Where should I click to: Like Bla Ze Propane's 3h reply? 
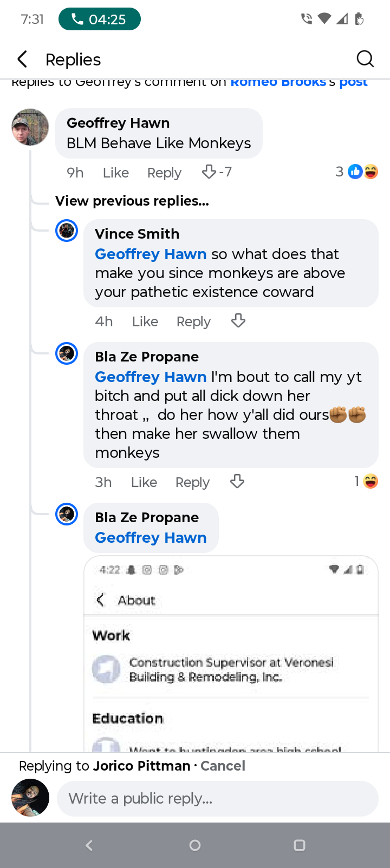click(x=144, y=482)
